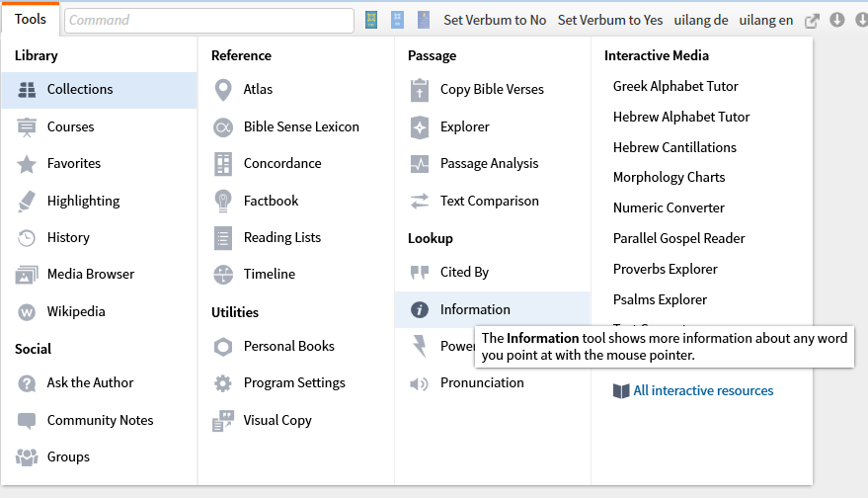
Task: Click the uilang de shortcut
Action: tap(701, 21)
